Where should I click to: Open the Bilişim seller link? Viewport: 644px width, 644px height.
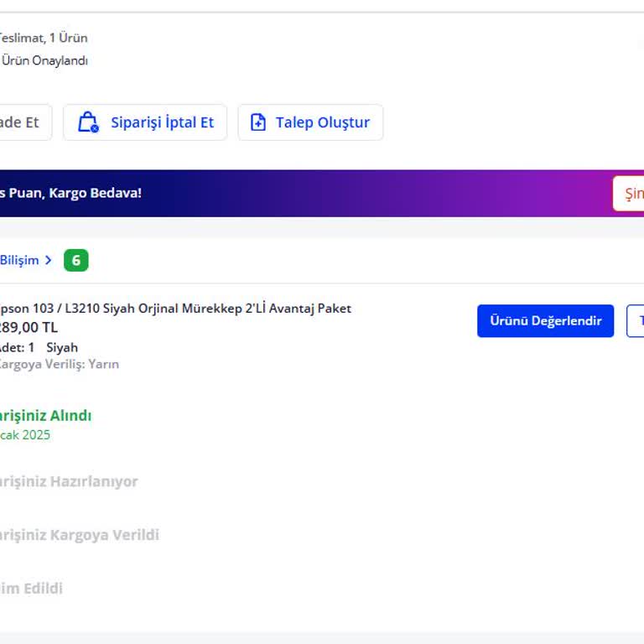19,261
